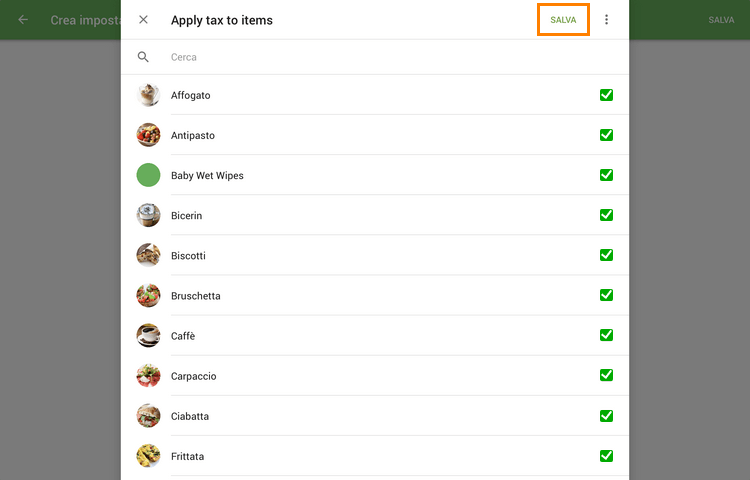The width and height of the screenshot is (750, 480).
Task: Click the green Baby Wet Wipes color circle
Action: point(148,175)
